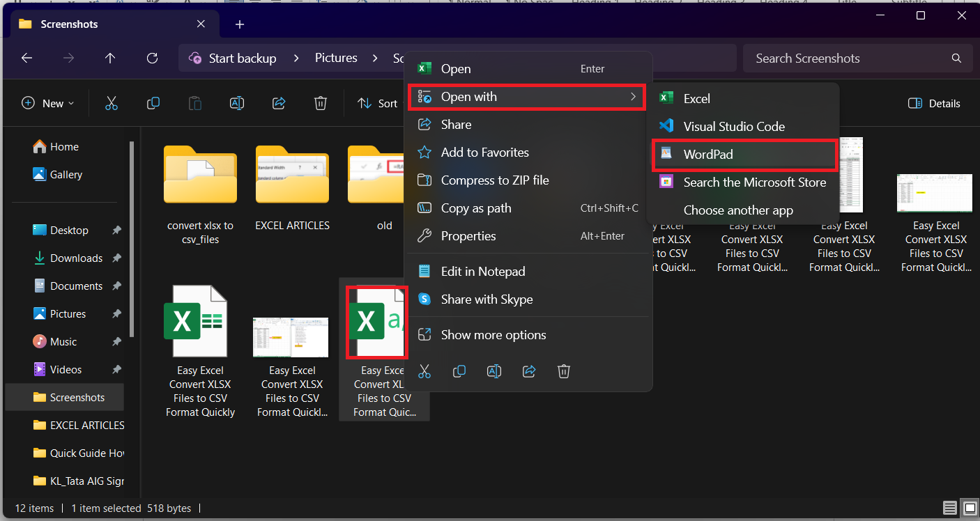The height and width of the screenshot is (521, 980).
Task: Select Screenshots in sidebar
Action: (65, 398)
